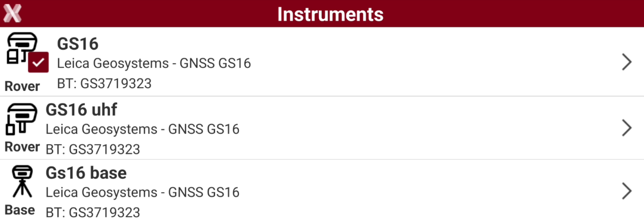Open details chevron for Gs16 base
644x220 pixels.
627,191
